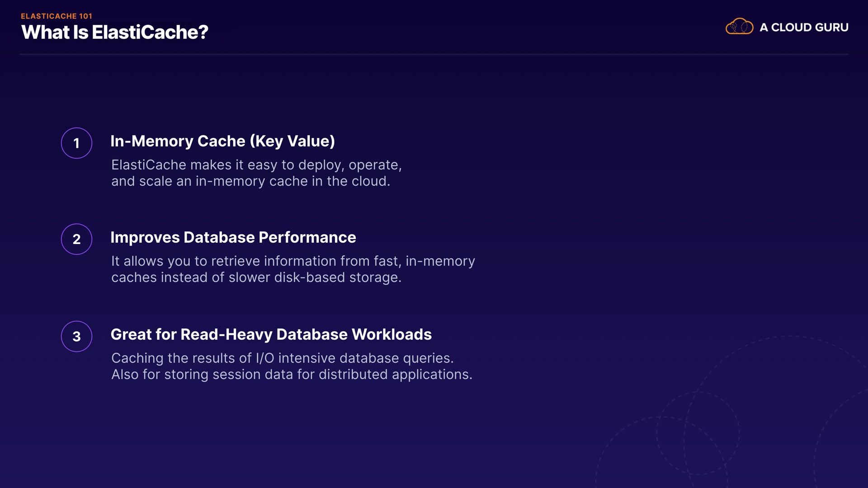Click "Great for Read-Heavy Database Workloads" heading
The image size is (868, 488).
271,334
